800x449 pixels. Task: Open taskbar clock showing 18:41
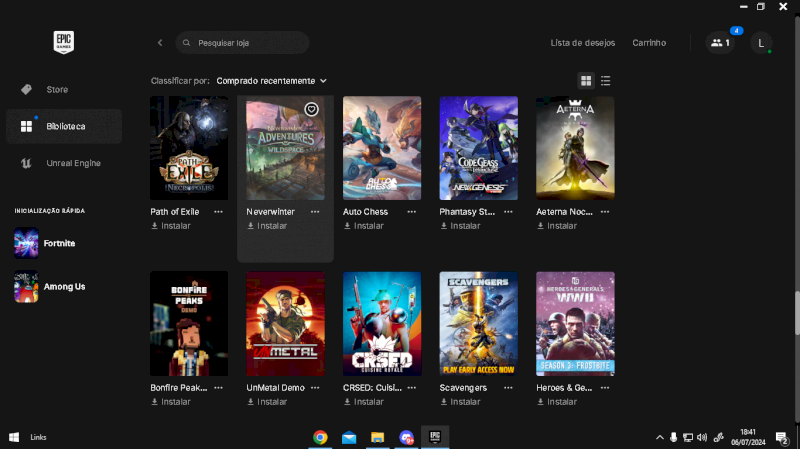click(x=747, y=437)
